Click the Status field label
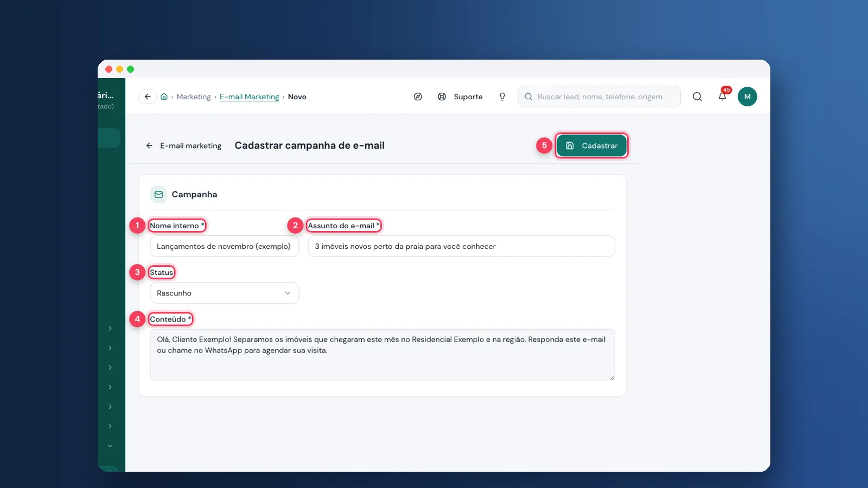The height and width of the screenshot is (488, 868). [162, 272]
